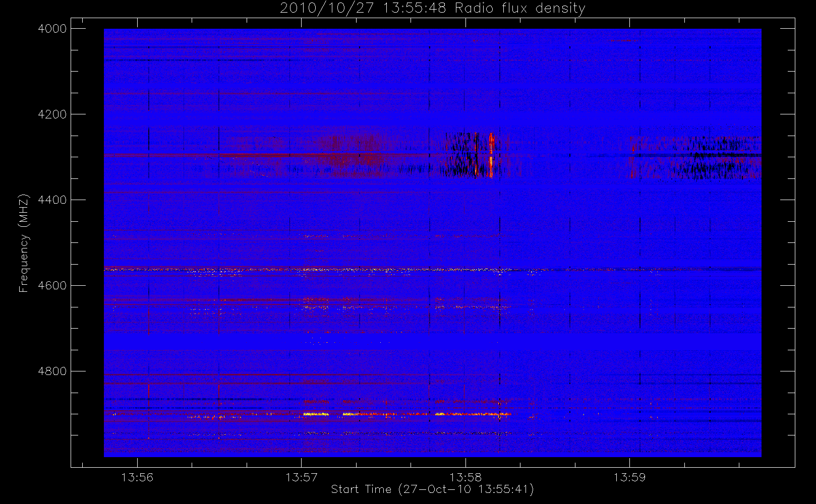This screenshot has width=816, height=504.
Task: Select the 4600 frequency tick label
Action: [52, 286]
